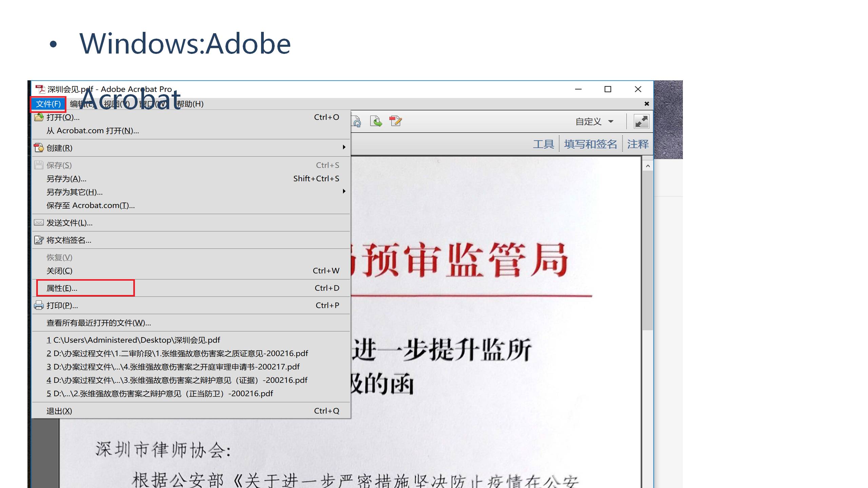
Task: Open recent file 1 深圳会见.pdf
Action: 134,340
